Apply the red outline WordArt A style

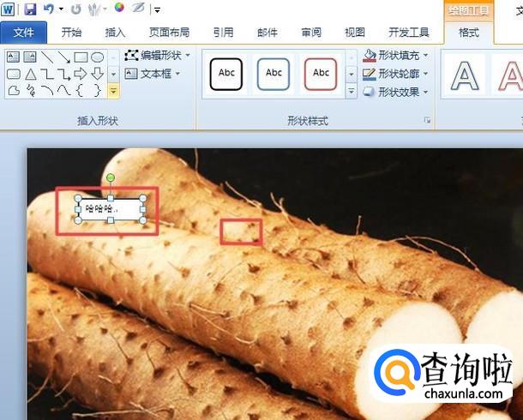click(510, 76)
